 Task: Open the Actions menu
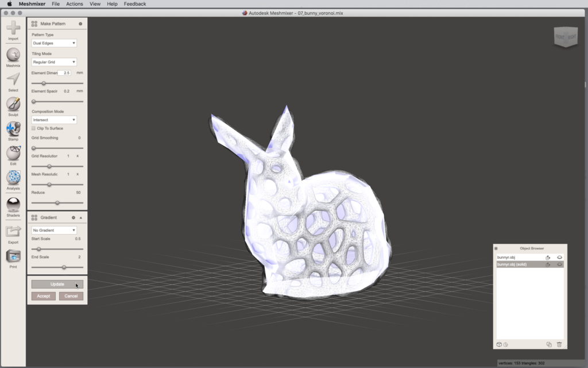point(74,4)
